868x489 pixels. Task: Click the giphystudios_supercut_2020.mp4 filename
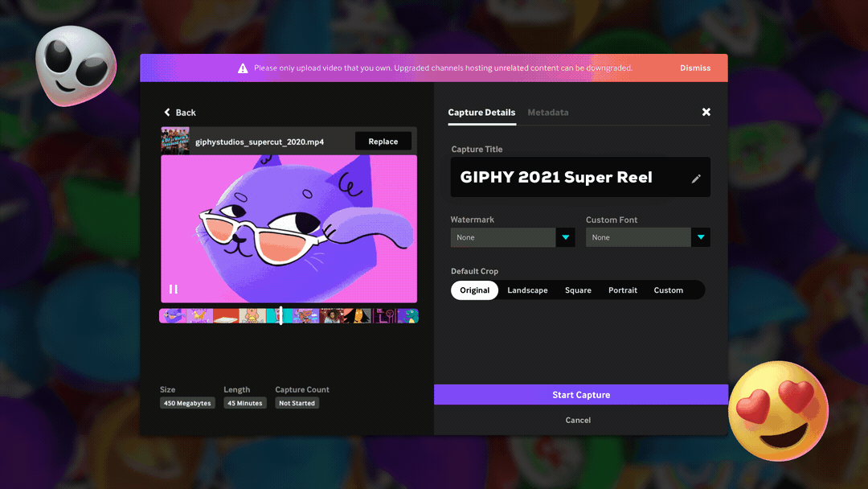pos(259,142)
